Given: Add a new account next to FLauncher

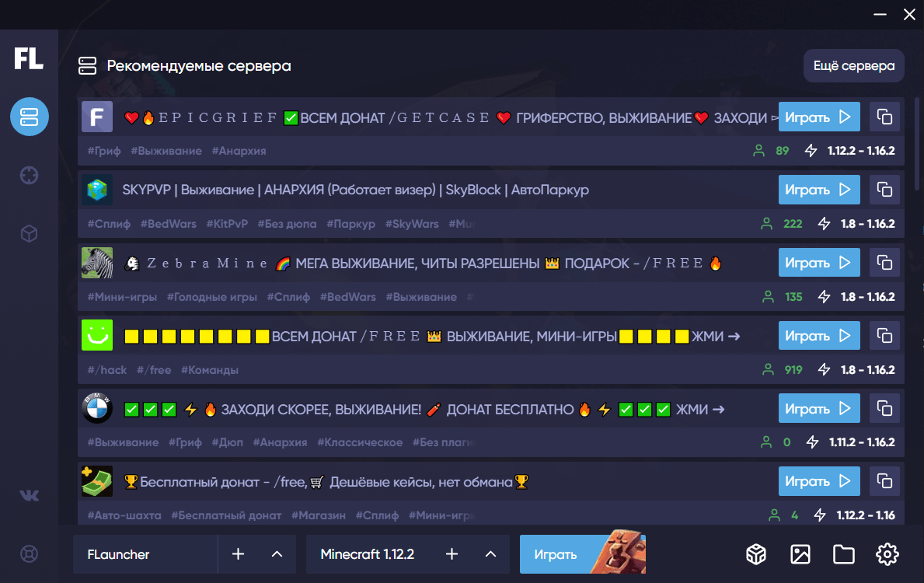Looking at the screenshot, I should [x=238, y=554].
